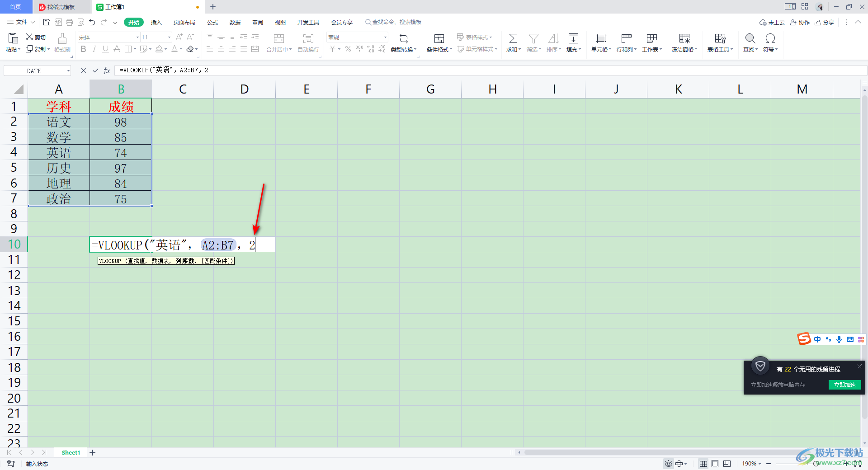The width and height of the screenshot is (868, 470).
Task: Click the Paste clipboard icon
Action: pyautogui.click(x=13, y=38)
